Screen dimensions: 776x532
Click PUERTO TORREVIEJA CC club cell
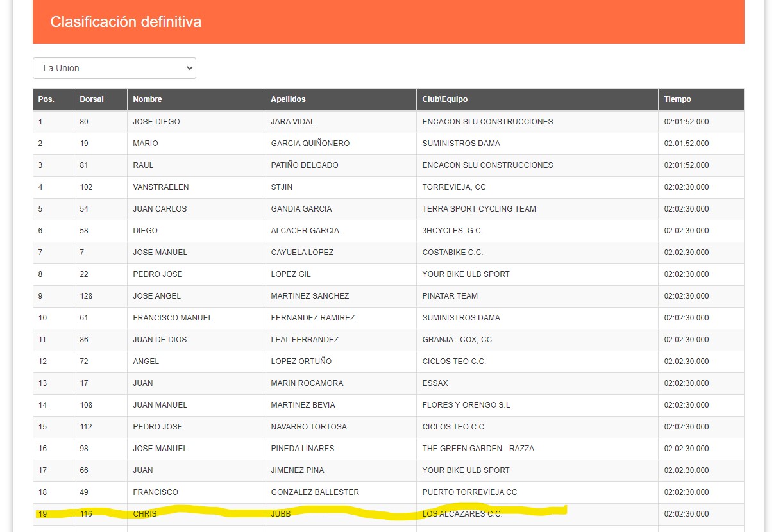pyautogui.click(x=469, y=492)
